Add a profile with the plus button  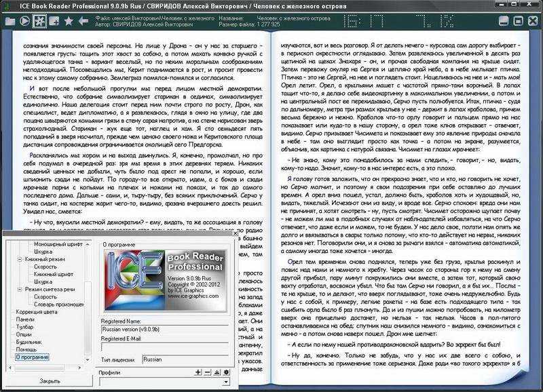point(198,372)
